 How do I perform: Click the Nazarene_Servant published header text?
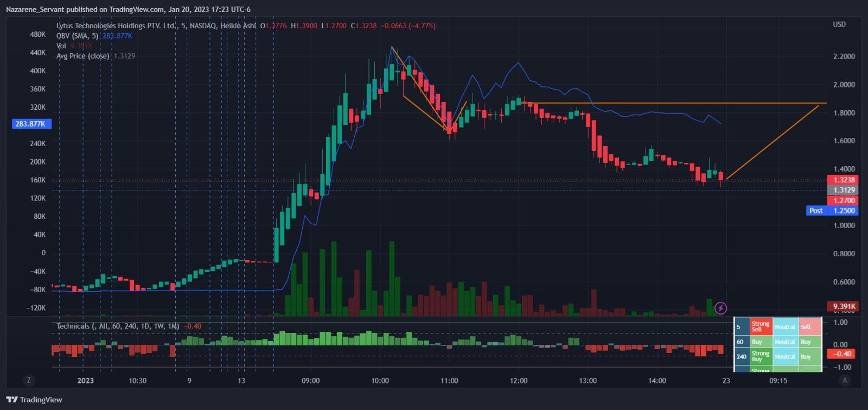point(128,9)
